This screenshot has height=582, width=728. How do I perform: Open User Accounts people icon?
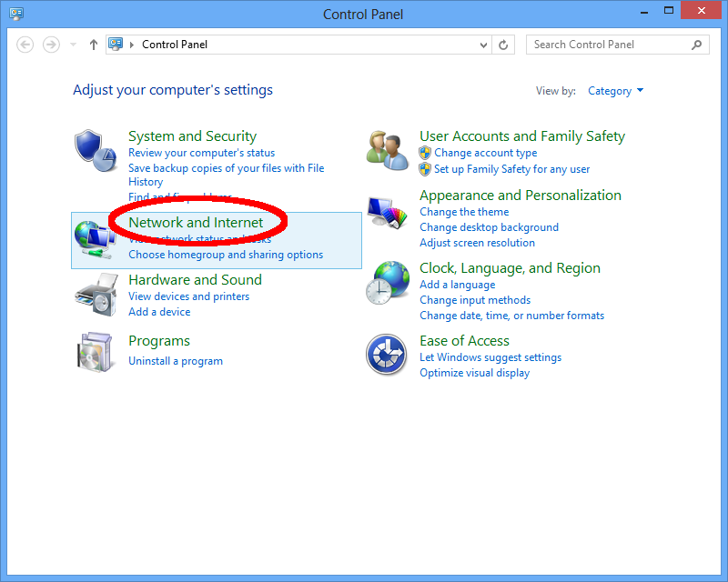[x=388, y=150]
